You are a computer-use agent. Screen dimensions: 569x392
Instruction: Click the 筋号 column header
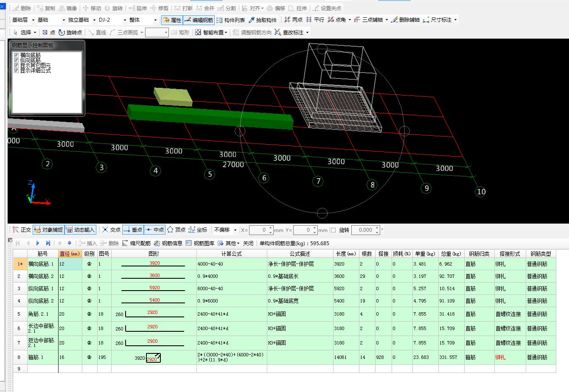(x=42, y=254)
